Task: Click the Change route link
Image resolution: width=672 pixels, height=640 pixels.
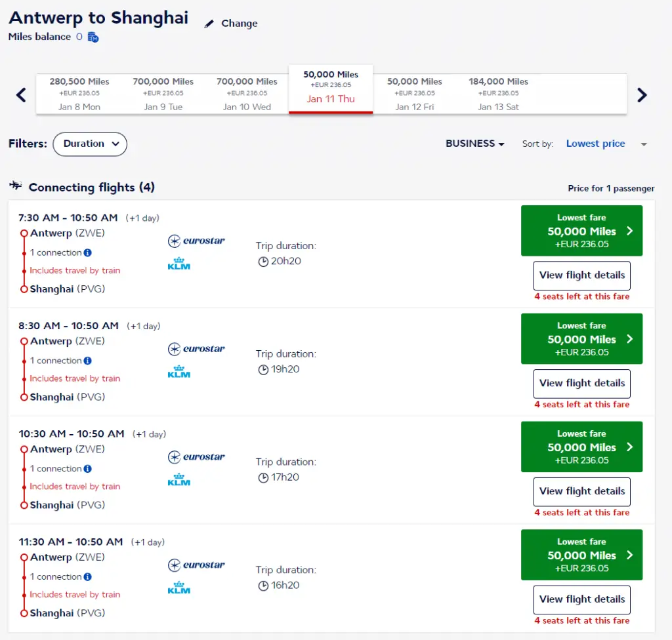Action: pyautogui.click(x=239, y=24)
